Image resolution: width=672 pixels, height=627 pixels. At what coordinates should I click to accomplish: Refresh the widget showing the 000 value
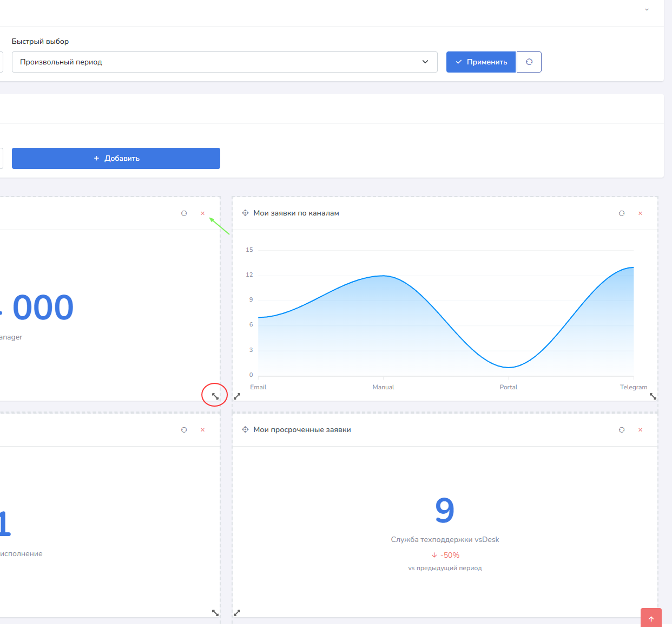pyautogui.click(x=184, y=213)
